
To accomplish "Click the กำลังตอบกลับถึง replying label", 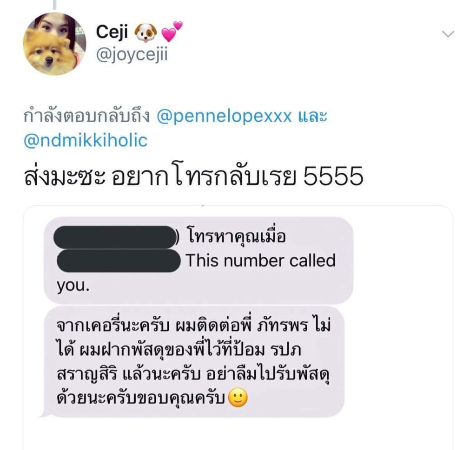I will coord(87,116).
